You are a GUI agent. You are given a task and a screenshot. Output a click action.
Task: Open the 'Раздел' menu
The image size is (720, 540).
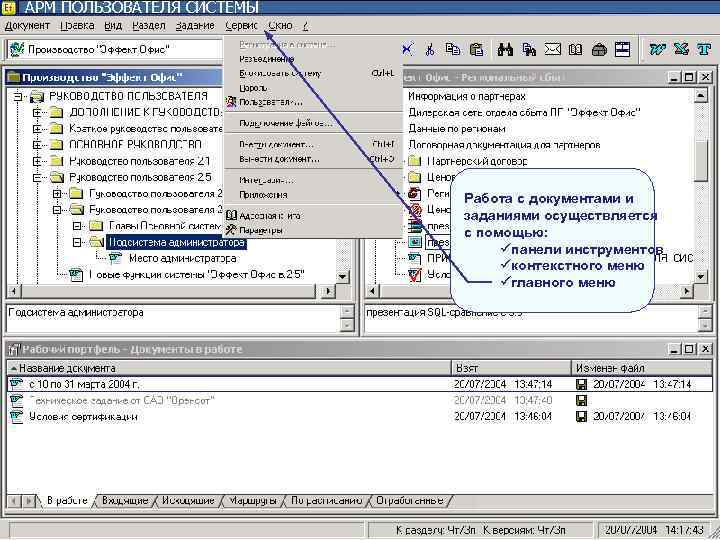[149, 26]
